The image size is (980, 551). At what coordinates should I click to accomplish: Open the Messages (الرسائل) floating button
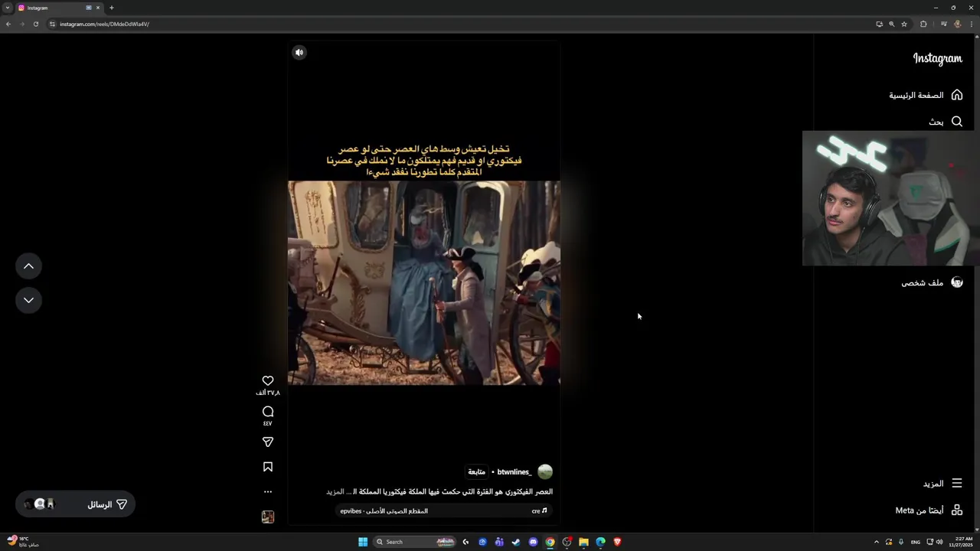click(75, 504)
